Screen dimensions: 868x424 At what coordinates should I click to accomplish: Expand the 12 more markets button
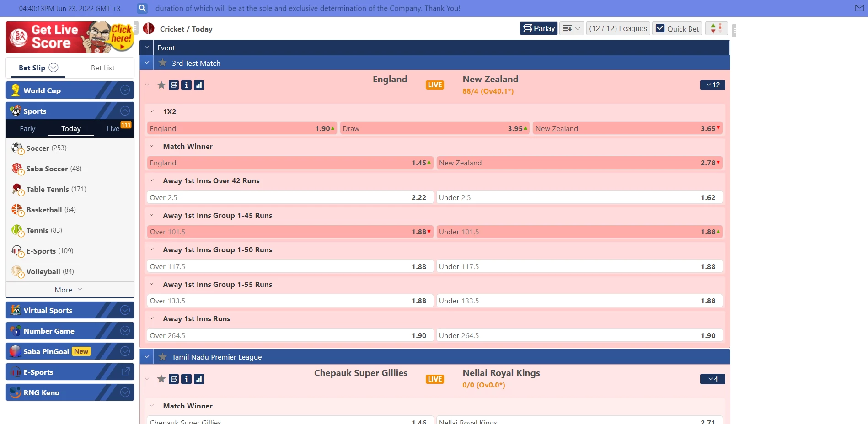(x=713, y=85)
